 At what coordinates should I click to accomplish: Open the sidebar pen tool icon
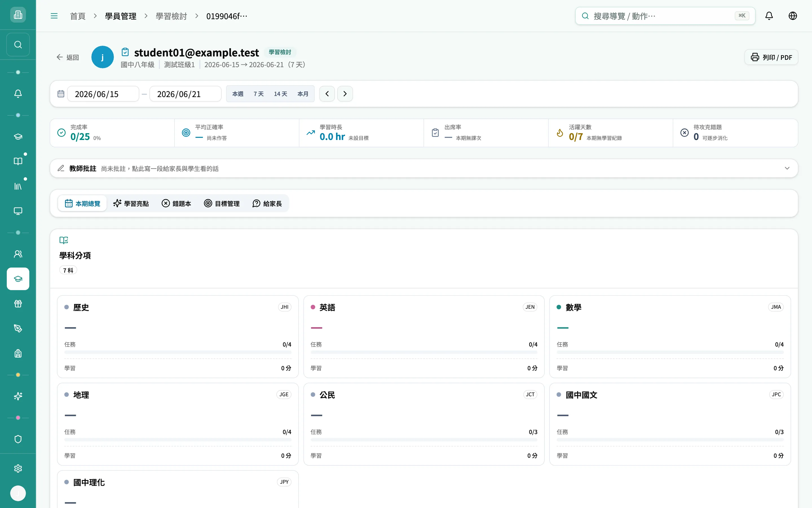(18, 329)
